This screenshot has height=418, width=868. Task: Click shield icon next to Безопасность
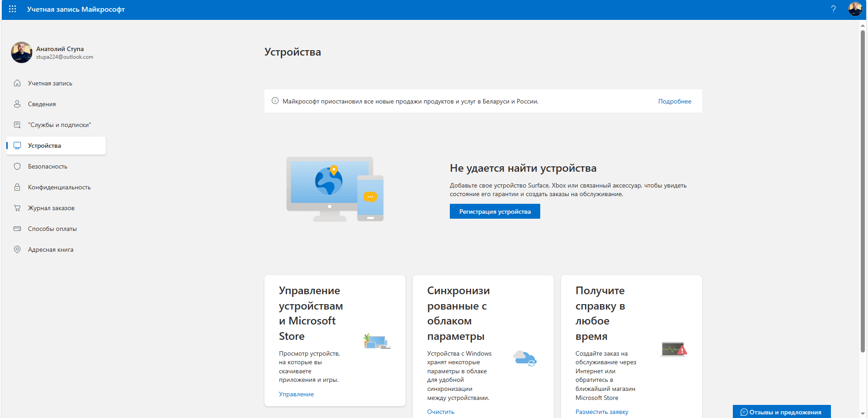[17, 166]
